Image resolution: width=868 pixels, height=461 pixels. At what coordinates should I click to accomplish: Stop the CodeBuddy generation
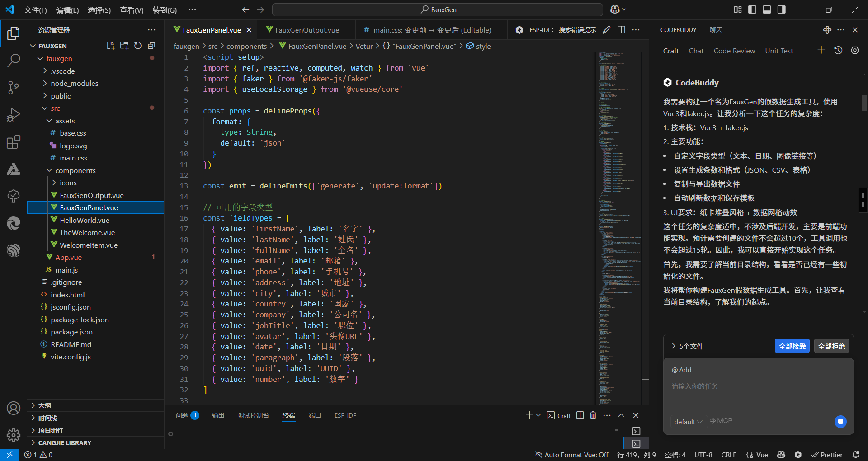[840, 422]
